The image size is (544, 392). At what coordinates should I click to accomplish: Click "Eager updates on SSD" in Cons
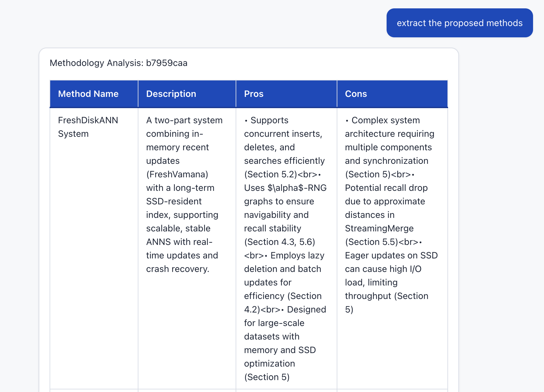pyautogui.click(x=391, y=256)
